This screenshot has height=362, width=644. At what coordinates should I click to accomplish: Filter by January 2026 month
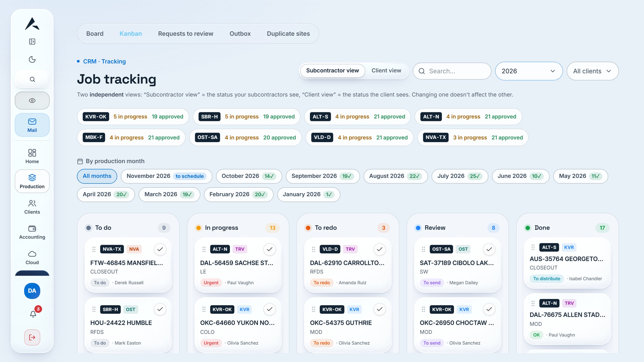309,194
